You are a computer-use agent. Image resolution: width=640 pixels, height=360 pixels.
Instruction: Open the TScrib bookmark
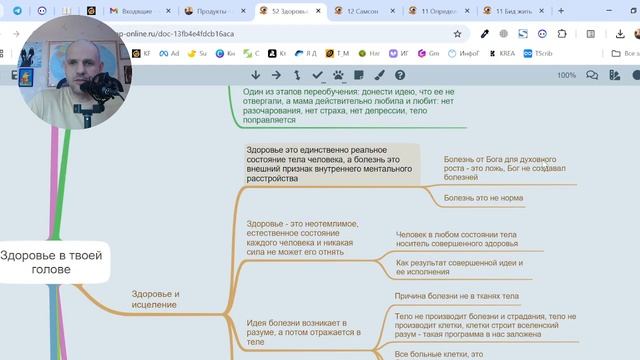538,53
